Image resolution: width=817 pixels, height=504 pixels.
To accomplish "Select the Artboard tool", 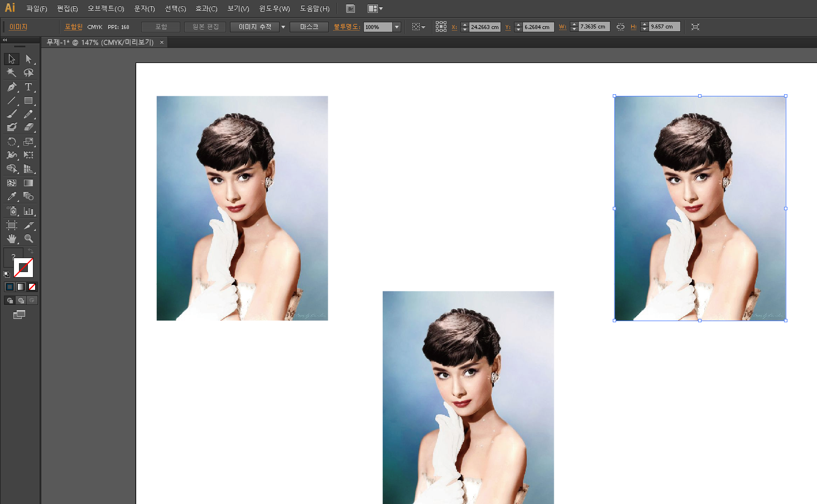I will 12,225.
